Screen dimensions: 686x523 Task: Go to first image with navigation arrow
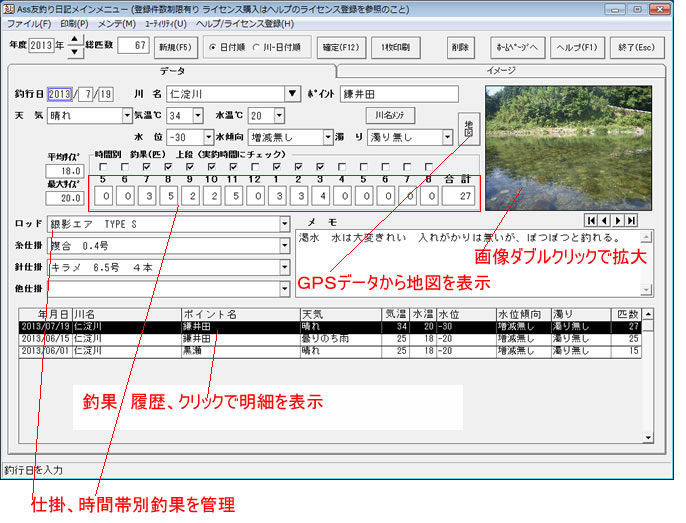(592, 220)
